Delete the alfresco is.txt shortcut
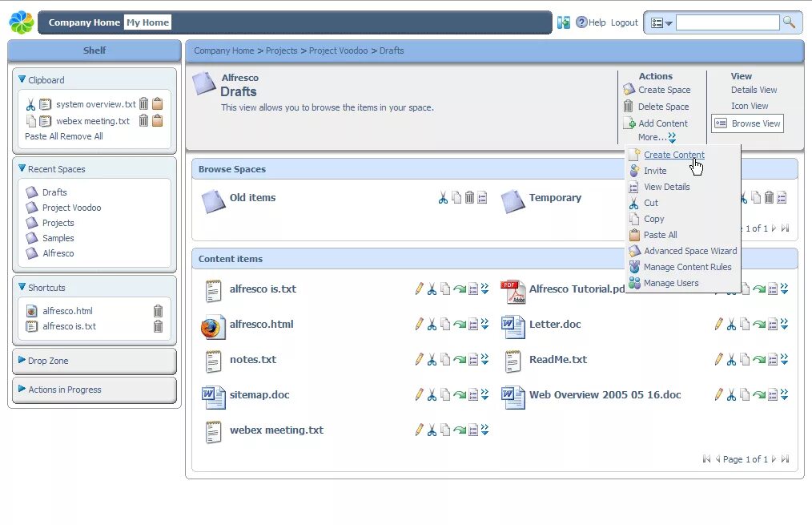Screen dimensions: 812x525 [x=158, y=326]
